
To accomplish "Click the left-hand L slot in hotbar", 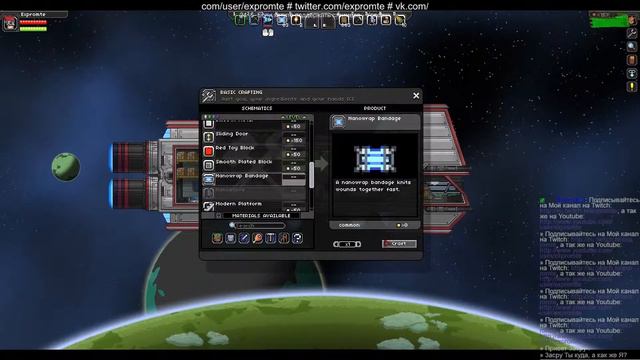I will tap(313, 22).
